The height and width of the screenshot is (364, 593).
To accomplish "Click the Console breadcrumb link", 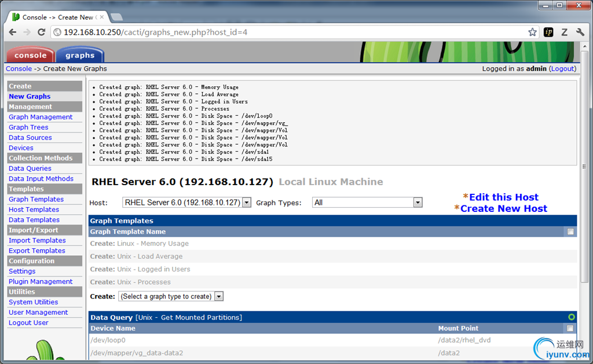I will 19,69.
